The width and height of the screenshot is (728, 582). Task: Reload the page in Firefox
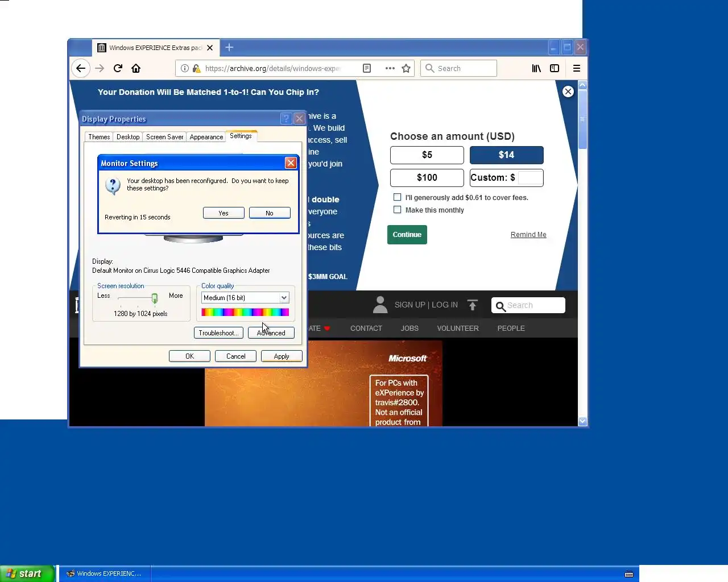click(x=118, y=68)
